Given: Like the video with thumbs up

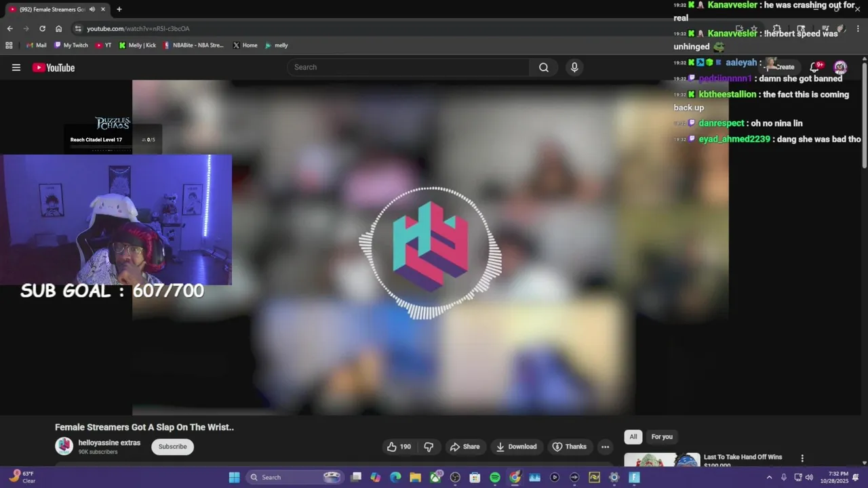Looking at the screenshot, I should [399, 447].
